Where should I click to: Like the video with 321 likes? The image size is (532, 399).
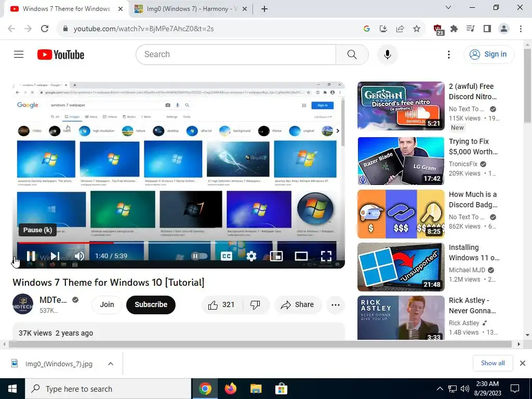click(222, 304)
